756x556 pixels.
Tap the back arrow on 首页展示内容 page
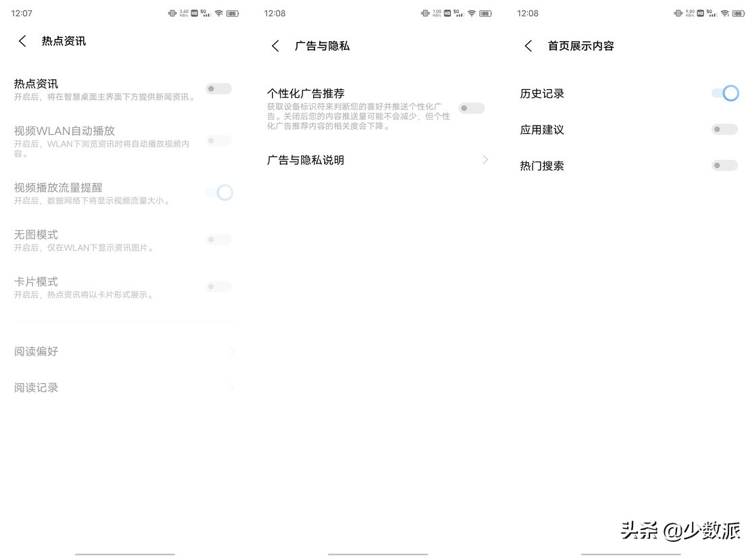529,45
